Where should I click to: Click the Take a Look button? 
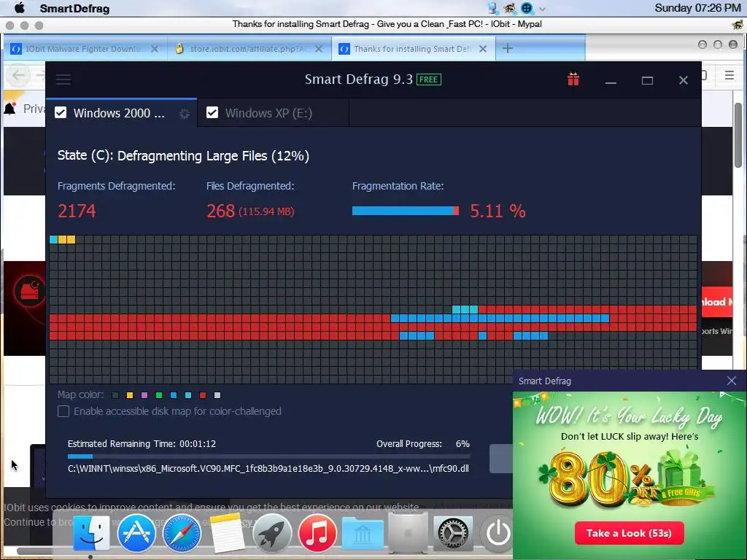629,533
